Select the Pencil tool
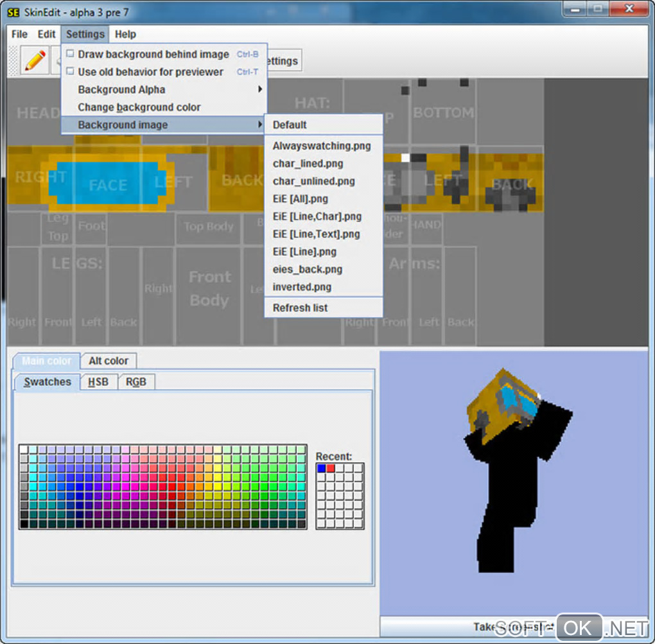The image size is (655, 644). 35,60
